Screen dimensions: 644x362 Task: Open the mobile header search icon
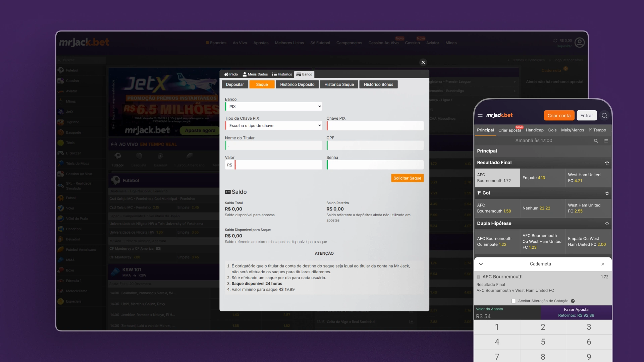[604, 115]
